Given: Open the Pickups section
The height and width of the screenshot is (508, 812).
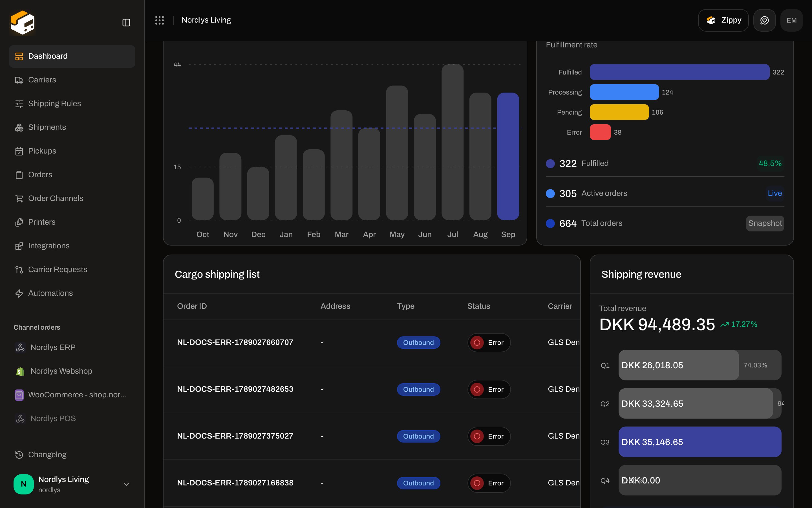Looking at the screenshot, I should tap(72, 151).
